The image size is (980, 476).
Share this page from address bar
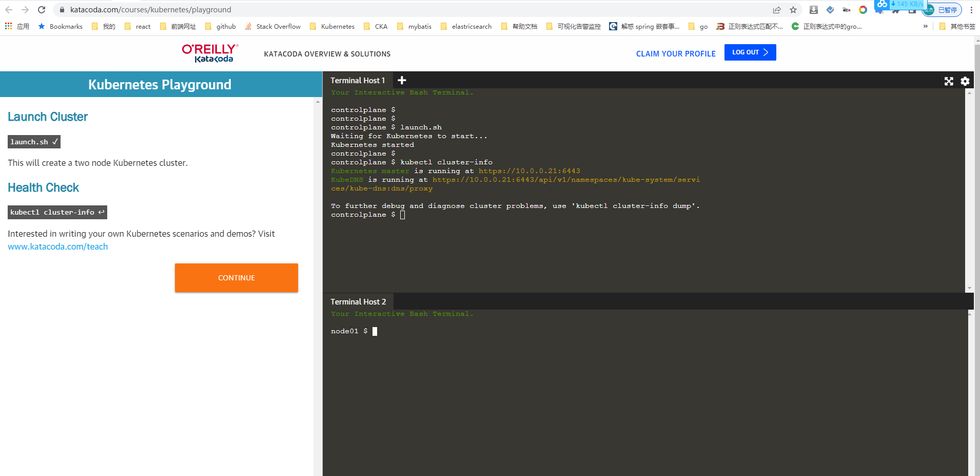coord(777,10)
